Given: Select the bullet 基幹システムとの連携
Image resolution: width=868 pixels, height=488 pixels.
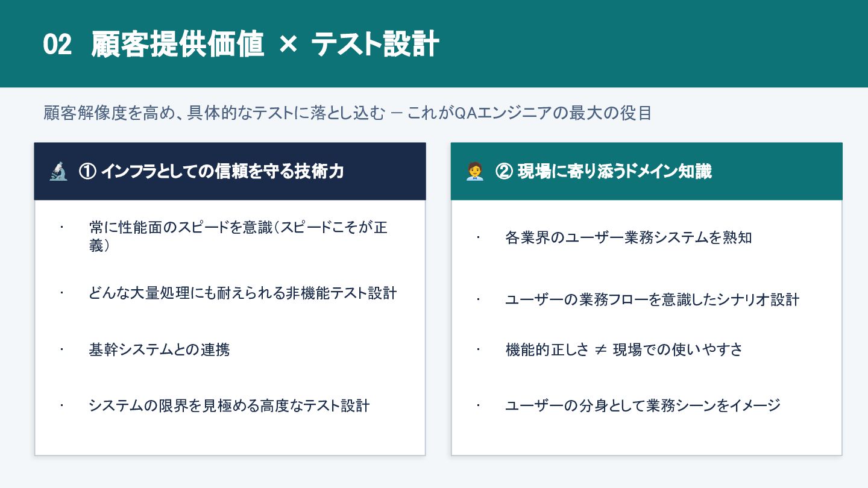Looking at the screenshot, I should click(159, 349).
